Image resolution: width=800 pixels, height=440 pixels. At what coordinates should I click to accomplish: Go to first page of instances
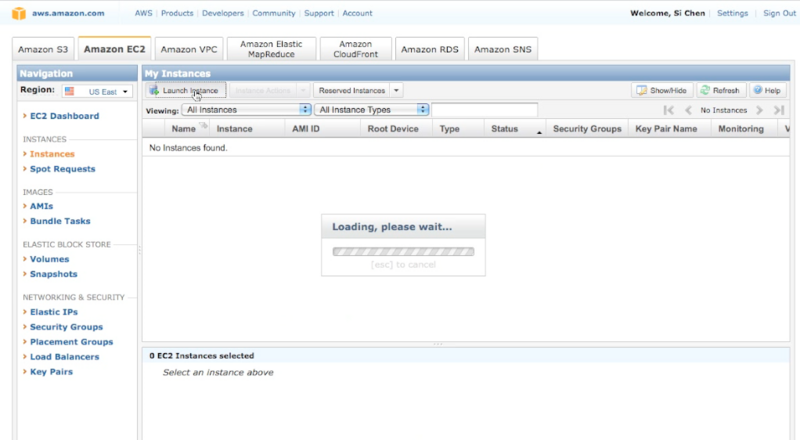(x=669, y=110)
